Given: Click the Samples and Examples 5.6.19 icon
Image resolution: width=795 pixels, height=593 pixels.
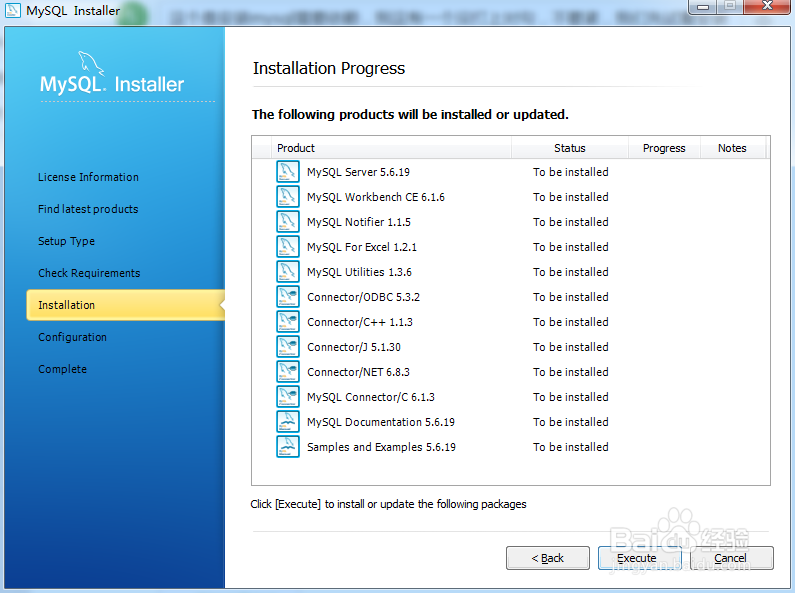Looking at the screenshot, I should (287, 447).
